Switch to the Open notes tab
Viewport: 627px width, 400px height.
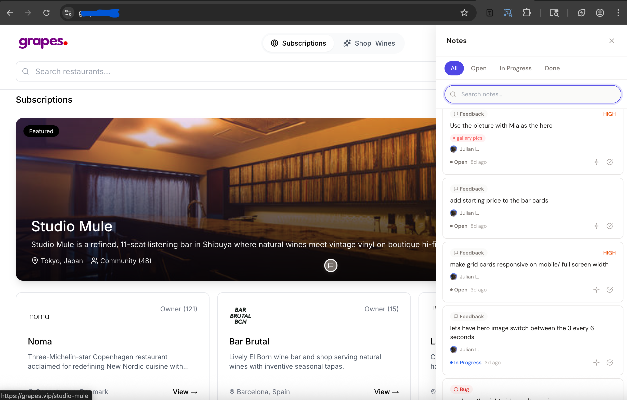click(x=479, y=68)
